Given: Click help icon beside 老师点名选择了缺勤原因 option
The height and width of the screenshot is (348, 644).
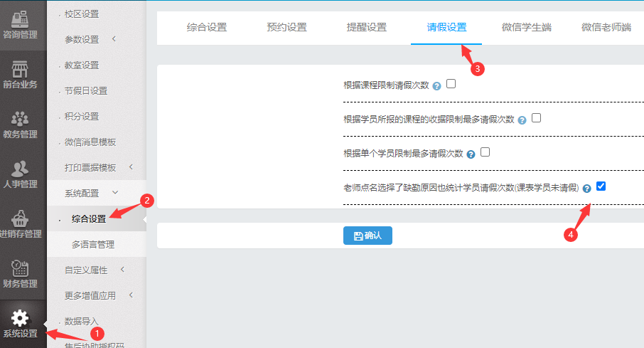Looking at the screenshot, I should click(x=587, y=189).
